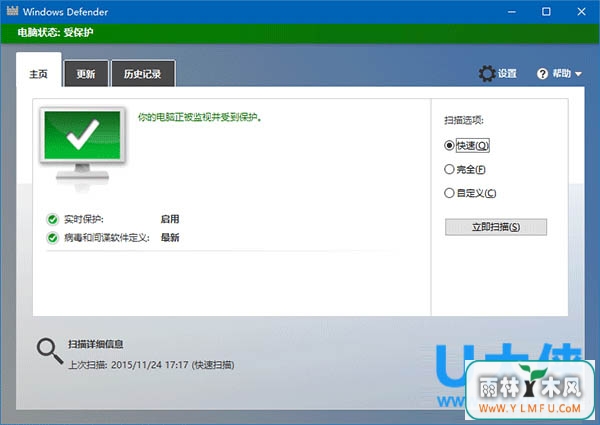
Task: Click the 扫描详细信息 heading
Action: [96, 344]
